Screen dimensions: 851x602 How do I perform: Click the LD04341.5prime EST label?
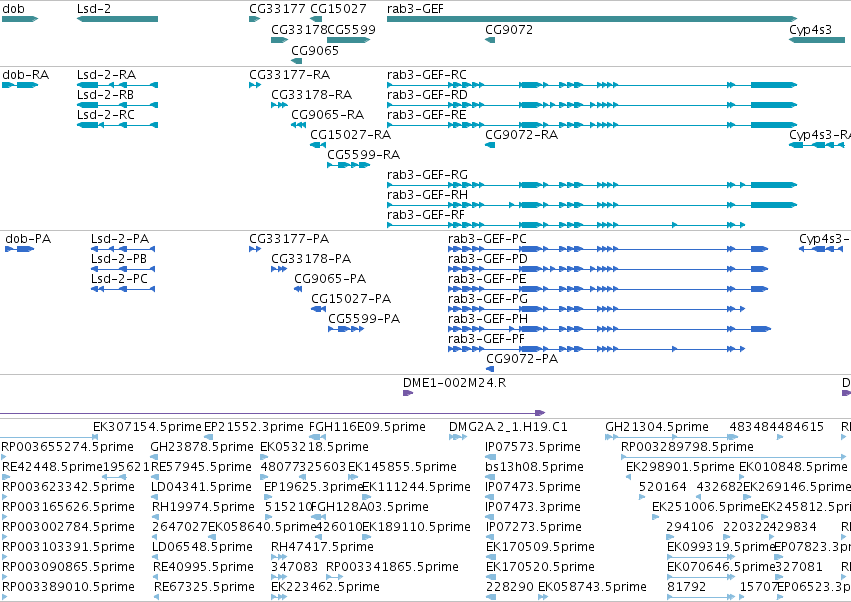(x=201, y=486)
